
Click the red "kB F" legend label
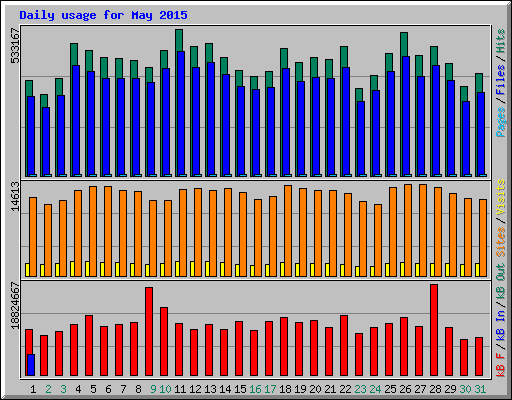point(501,365)
